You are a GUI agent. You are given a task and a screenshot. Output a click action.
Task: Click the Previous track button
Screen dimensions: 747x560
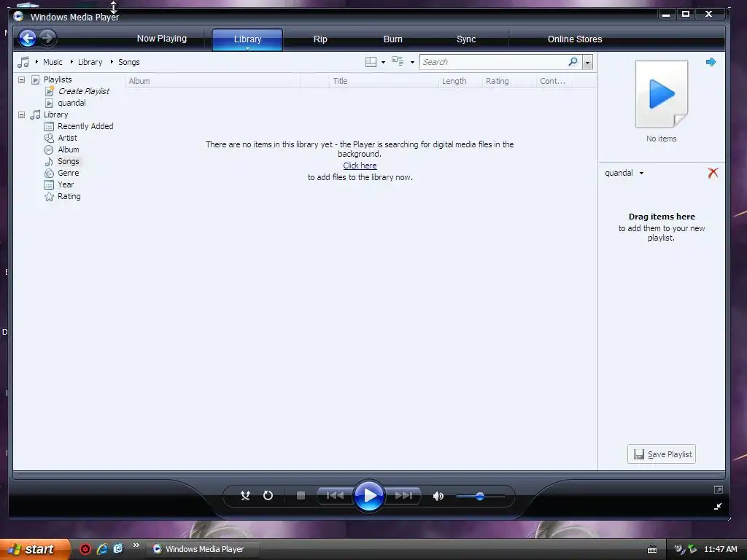click(x=335, y=496)
